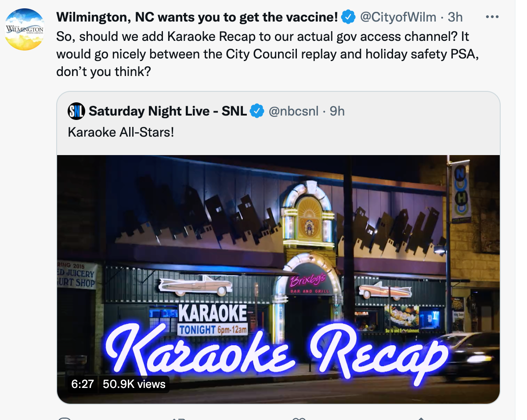Open the 9h quoted tweet timestamp

tap(337, 112)
